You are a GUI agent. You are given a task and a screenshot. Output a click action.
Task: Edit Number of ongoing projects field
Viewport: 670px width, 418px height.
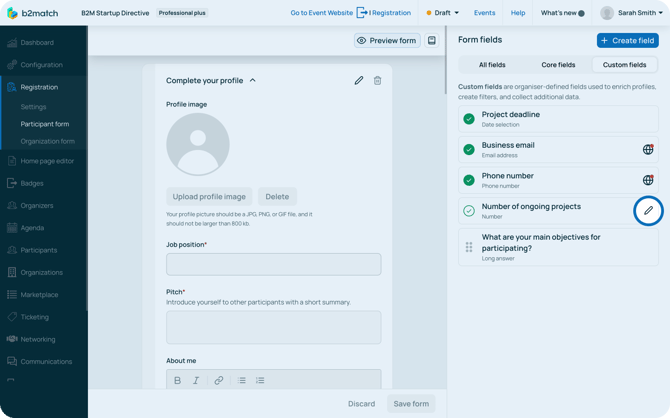(x=648, y=210)
